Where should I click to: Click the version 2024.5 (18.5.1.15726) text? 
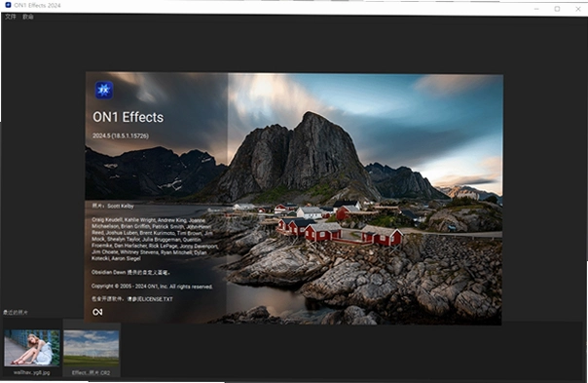point(121,135)
